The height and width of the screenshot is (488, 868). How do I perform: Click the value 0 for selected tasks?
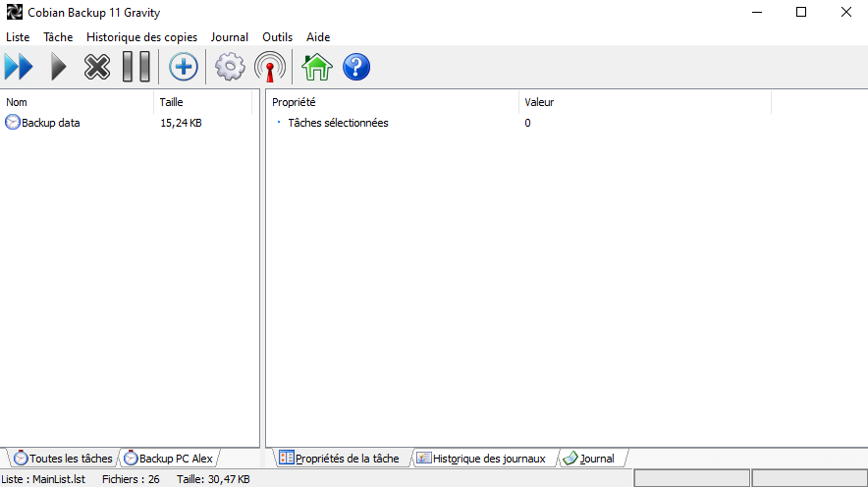(x=527, y=123)
